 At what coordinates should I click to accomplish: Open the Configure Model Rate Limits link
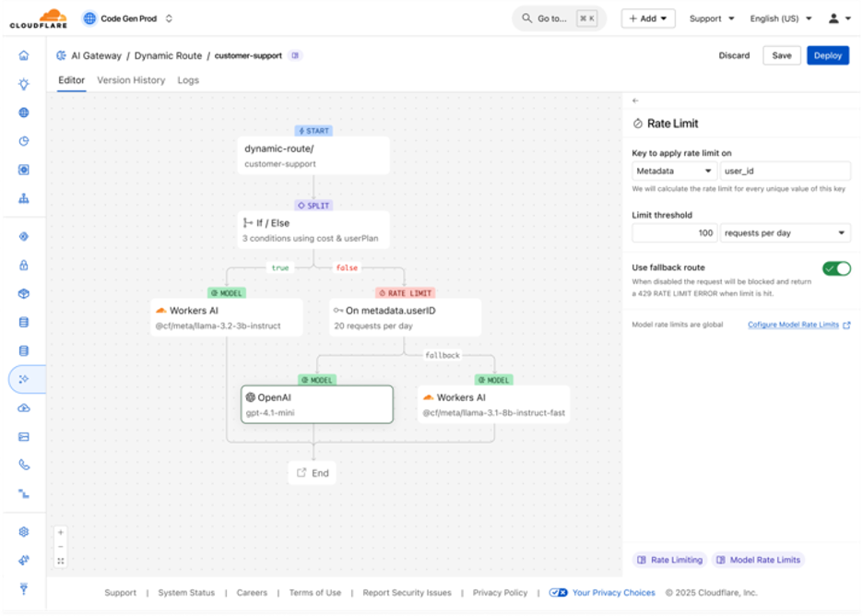tap(798, 325)
